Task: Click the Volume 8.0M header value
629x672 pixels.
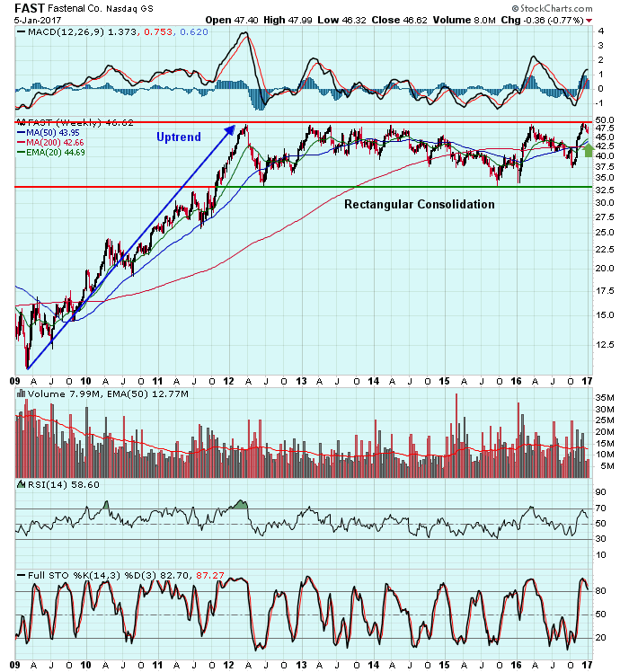Action: (464, 20)
